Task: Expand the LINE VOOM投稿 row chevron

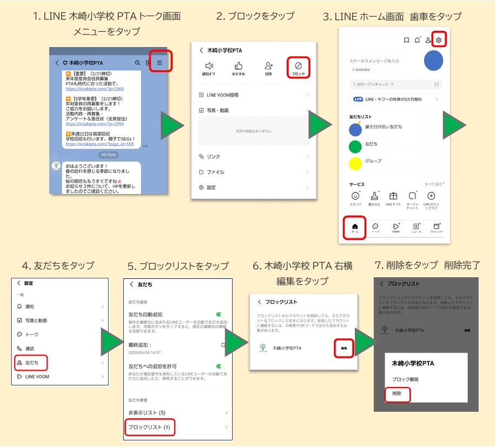Action: point(307,95)
